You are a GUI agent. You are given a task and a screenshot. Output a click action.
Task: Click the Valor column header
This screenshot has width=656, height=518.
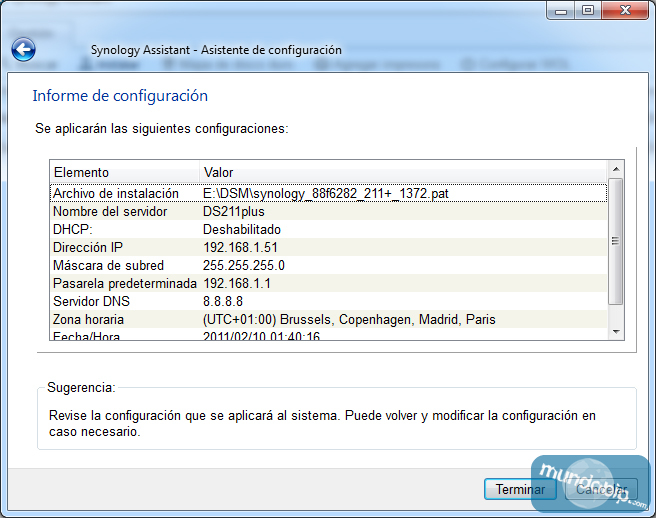click(x=402, y=172)
